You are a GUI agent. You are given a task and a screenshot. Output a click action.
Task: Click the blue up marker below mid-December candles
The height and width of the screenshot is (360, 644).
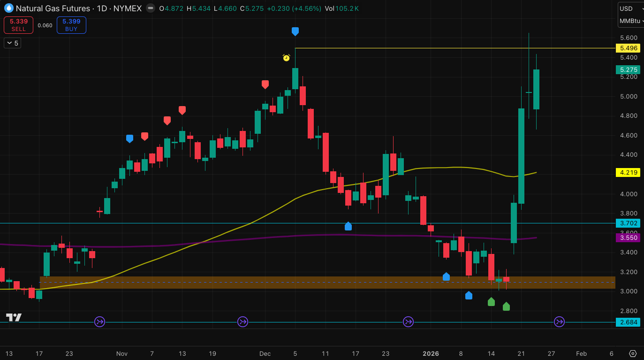point(348,226)
